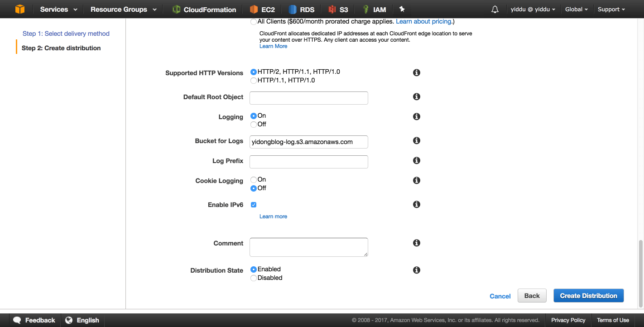The width and height of the screenshot is (644, 327).
Task: Open the Support menu
Action: pyautogui.click(x=611, y=9)
